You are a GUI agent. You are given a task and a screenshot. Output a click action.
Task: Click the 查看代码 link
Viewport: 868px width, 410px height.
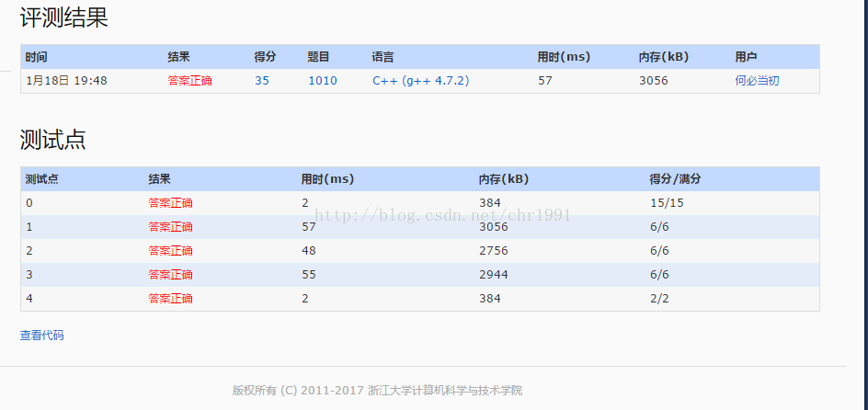pyautogui.click(x=42, y=336)
